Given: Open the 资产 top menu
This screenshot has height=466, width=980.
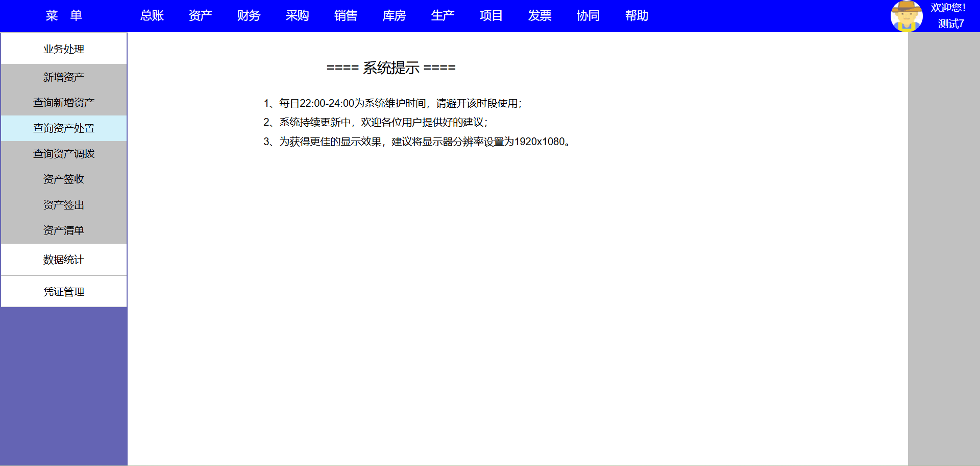Looking at the screenshot, I should [200, 16].
